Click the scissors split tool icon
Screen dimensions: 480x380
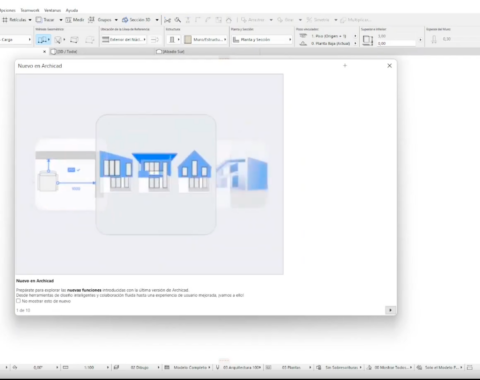167,20
